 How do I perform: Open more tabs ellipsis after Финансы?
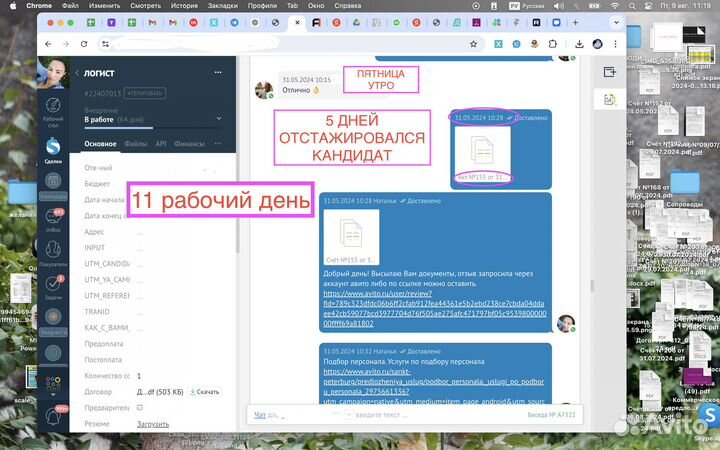click(x=218, y=143)
